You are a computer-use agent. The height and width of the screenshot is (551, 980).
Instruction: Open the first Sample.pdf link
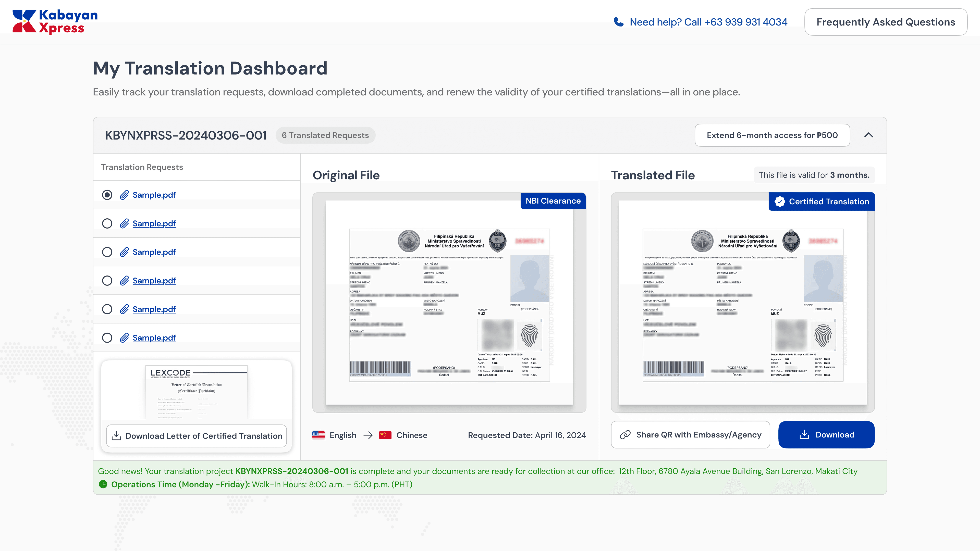(154, 195)
